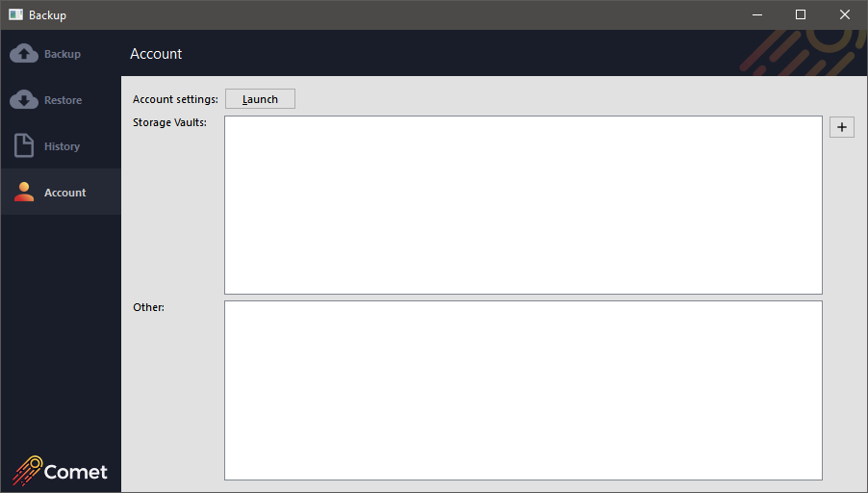Viewport: 868px width, 493px height.
Task: Click the "Account settings:" label text
Action: pos(175,99)
